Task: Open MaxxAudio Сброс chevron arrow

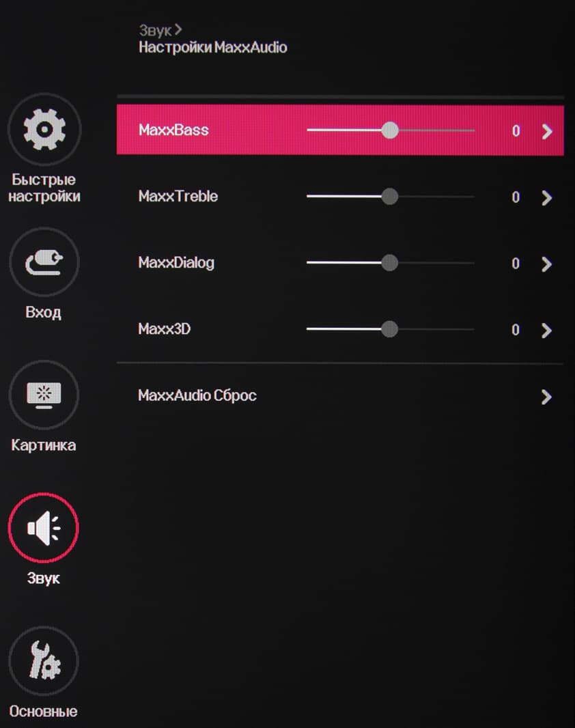Action: 547,397
